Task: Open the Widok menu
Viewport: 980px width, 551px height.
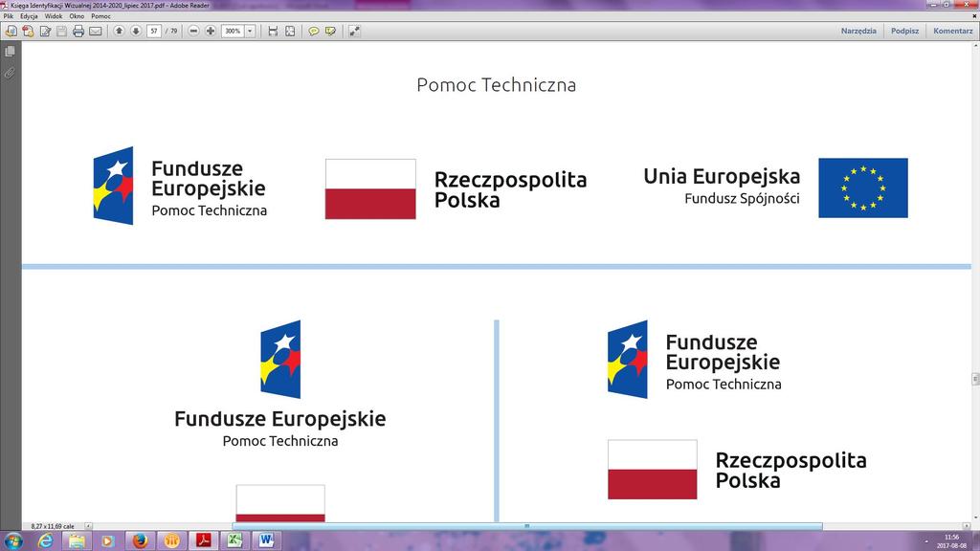Action: (x=54, y=16)
